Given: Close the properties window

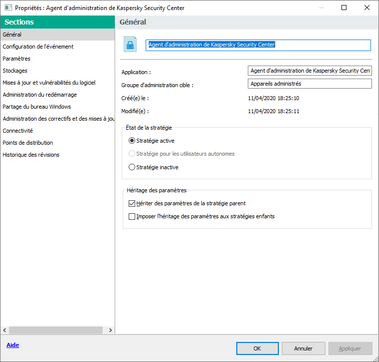Looking at the screenshot, I should coord(367,8).
